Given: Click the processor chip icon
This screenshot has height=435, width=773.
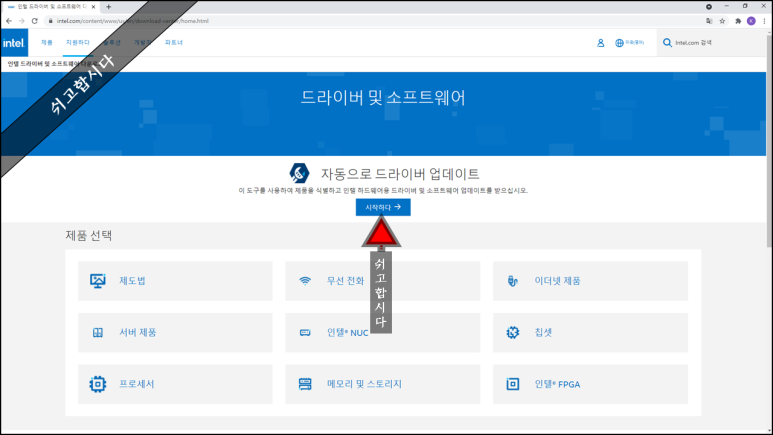Looking at the screenshot, I should click(x=98, y=384).
